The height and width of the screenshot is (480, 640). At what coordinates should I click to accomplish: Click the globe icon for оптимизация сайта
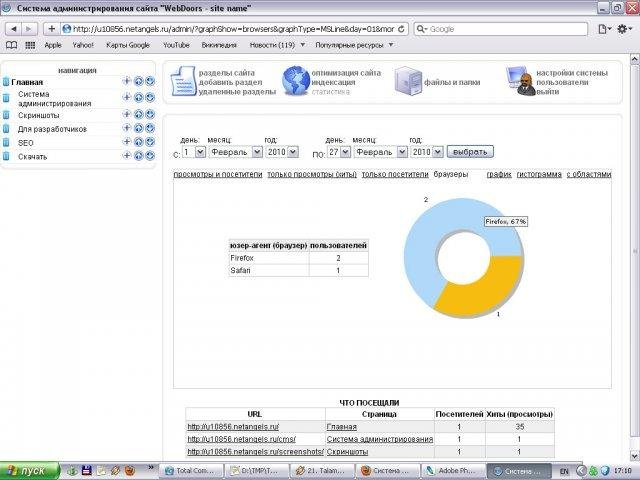296,81
